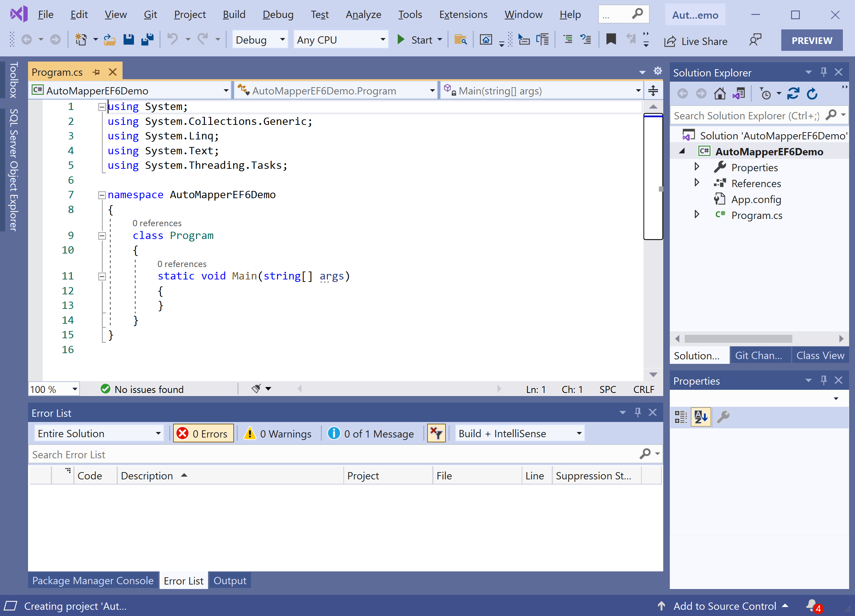Open Build + IntelliSense dropdown
The height and width of the screenshot is (616, 855).
pyautogui.click(x=520, y=434)
